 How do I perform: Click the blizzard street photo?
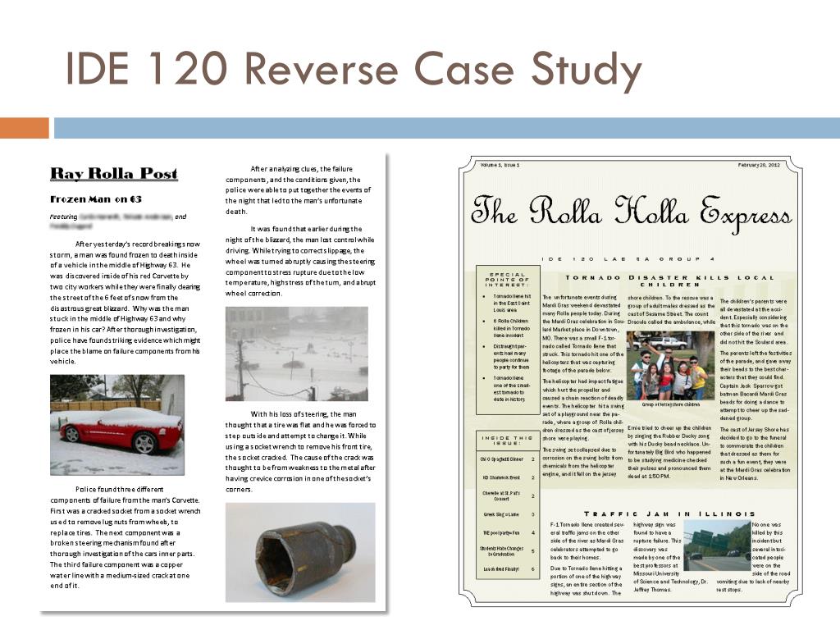pyautogui.click(x=297, y=354)
